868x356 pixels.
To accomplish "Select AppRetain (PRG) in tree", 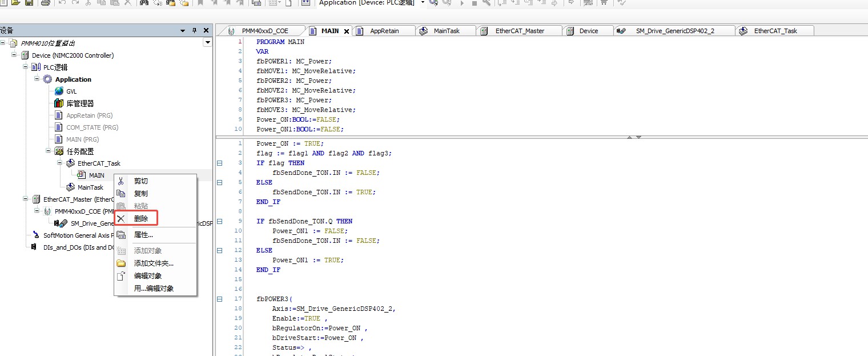I will click(89, 115).
